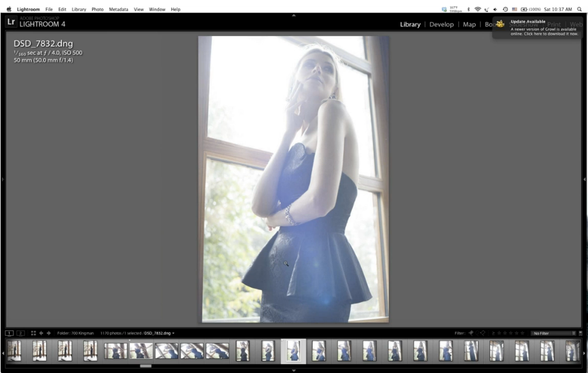This screenshot has height=373, width=588.
Task: Click the main window button labeled 1
Action: 9,333
